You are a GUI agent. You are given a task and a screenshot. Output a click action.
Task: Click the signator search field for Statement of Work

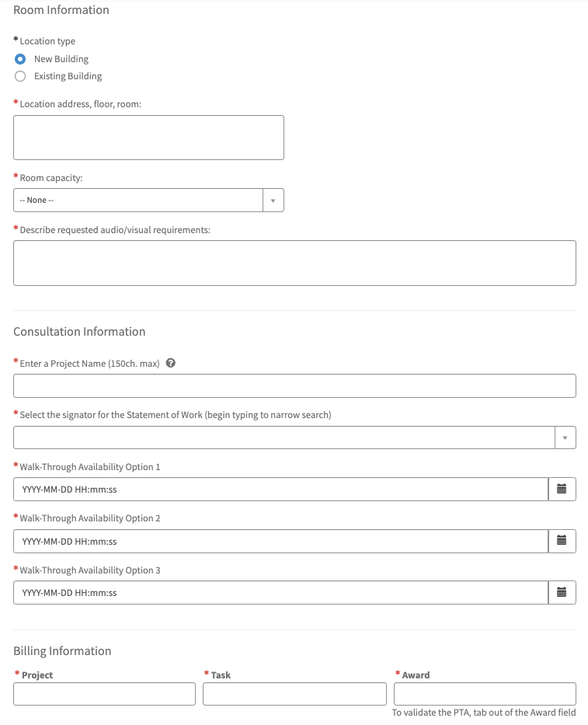(x=284, y=437)
